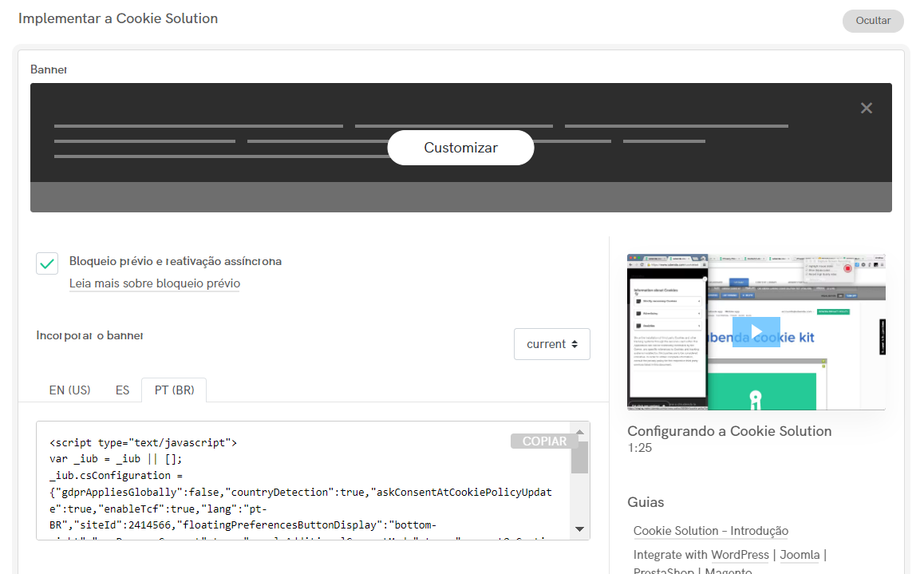Close the banner preview with the X icon
The width and height of the screenshot is (924, 574).
click(867, 109)
